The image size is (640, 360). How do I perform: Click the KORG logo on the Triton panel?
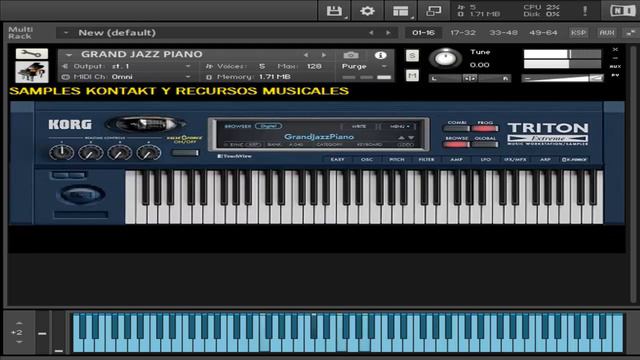[x=70, y=124]
